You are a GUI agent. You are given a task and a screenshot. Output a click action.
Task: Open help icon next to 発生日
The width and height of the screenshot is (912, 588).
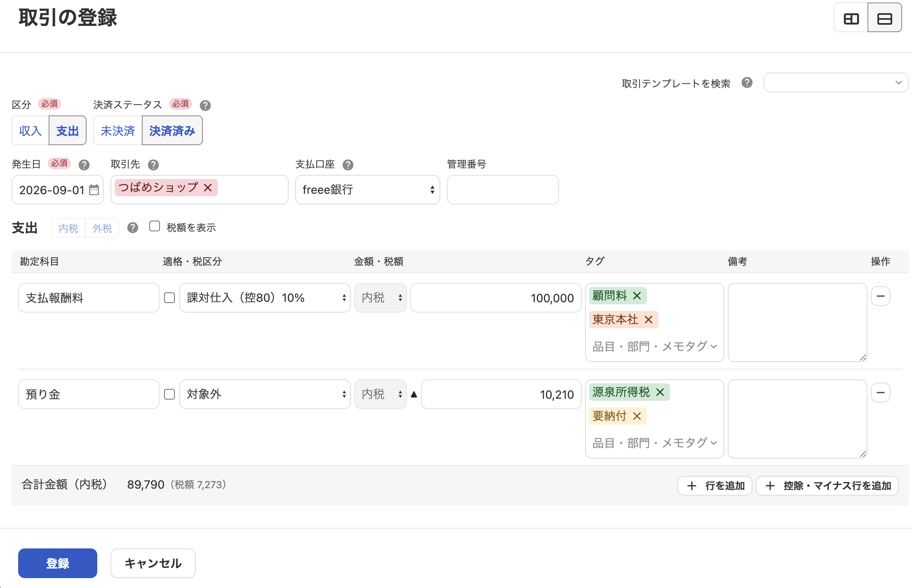[x=84, y=165]
